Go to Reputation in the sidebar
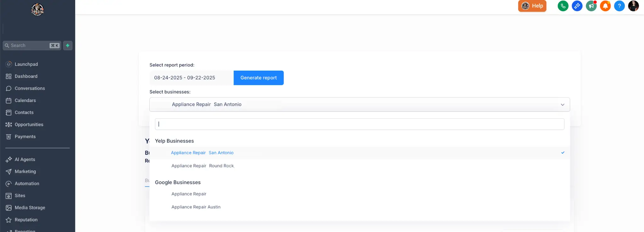 coord(26,220)
